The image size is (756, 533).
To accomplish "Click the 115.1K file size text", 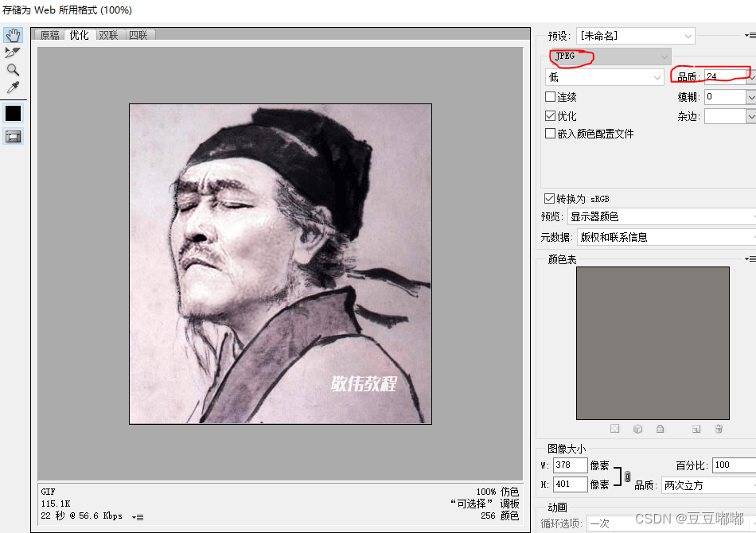I will 56,504.
